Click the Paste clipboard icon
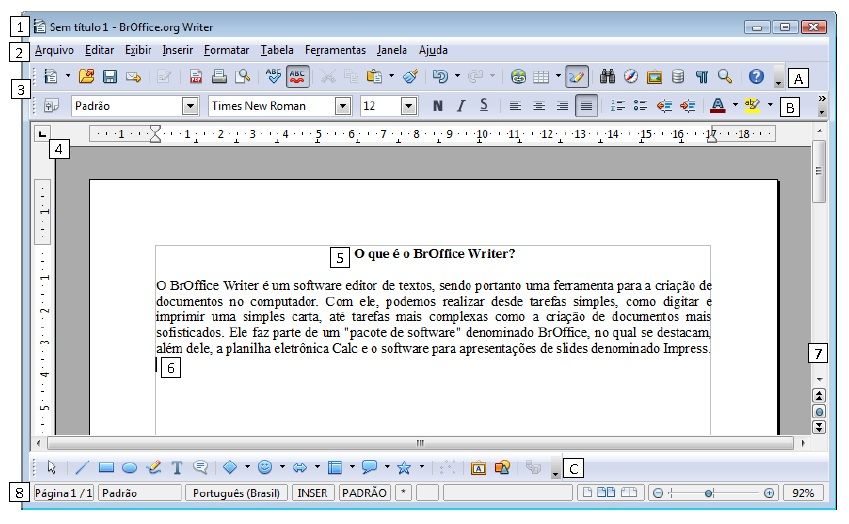Image resolution: width=849 pixels, height=524 pixels. coord(374,76)
